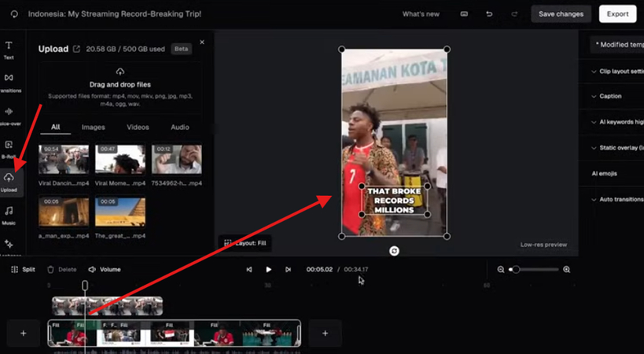Open the Voice-over sidebar tool

tap(9, 116)
